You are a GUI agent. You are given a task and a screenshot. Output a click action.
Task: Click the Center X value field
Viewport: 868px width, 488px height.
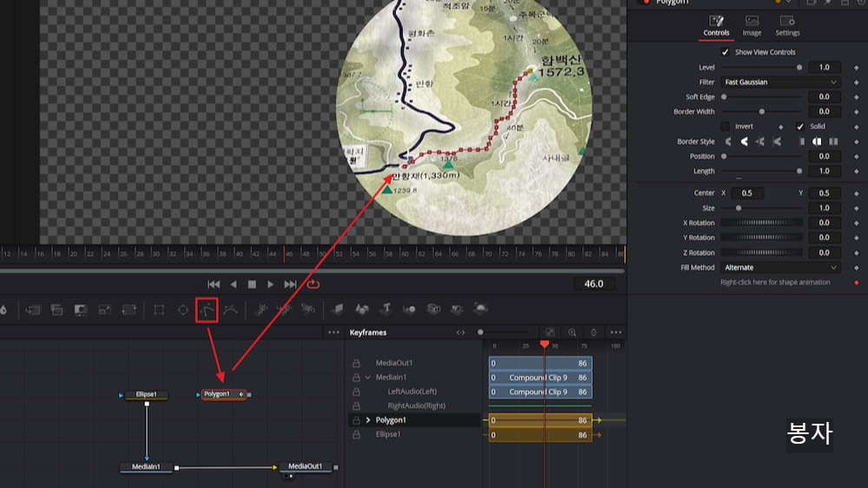747,194
